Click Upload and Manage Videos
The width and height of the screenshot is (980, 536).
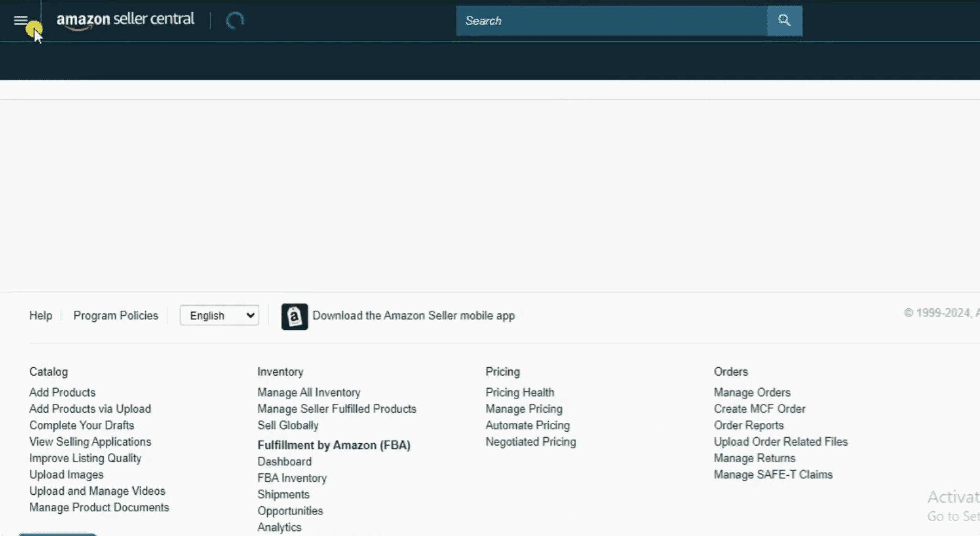(98, 491)
